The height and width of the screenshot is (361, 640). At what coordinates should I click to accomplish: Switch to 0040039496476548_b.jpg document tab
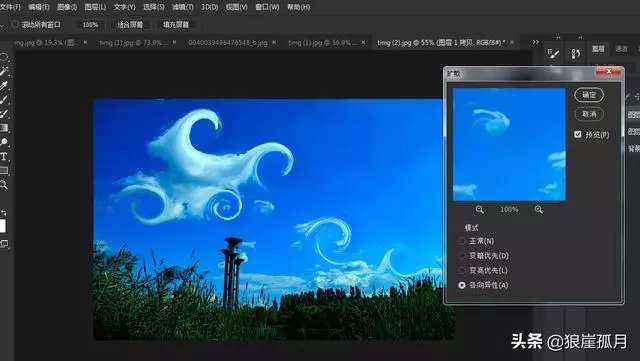pyautogui.click(x=228, y=42)
